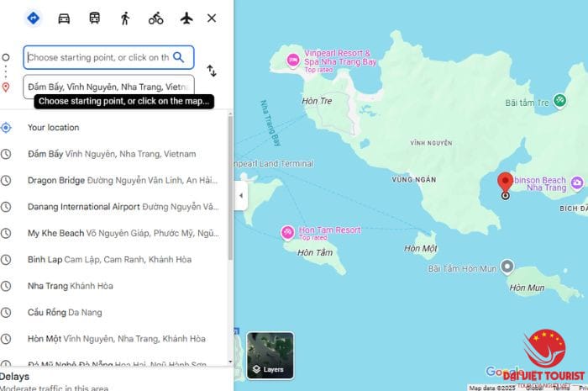Click the suggestion list scrollbar

[x=230, y=188]
